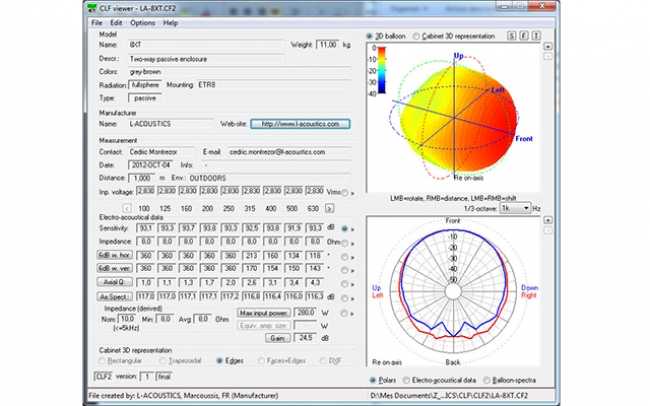This screenshot has height=406, width=650.
Task: Select the Balloon-spectra radio button
Action: pyautogui.click(x=487, y=380)
